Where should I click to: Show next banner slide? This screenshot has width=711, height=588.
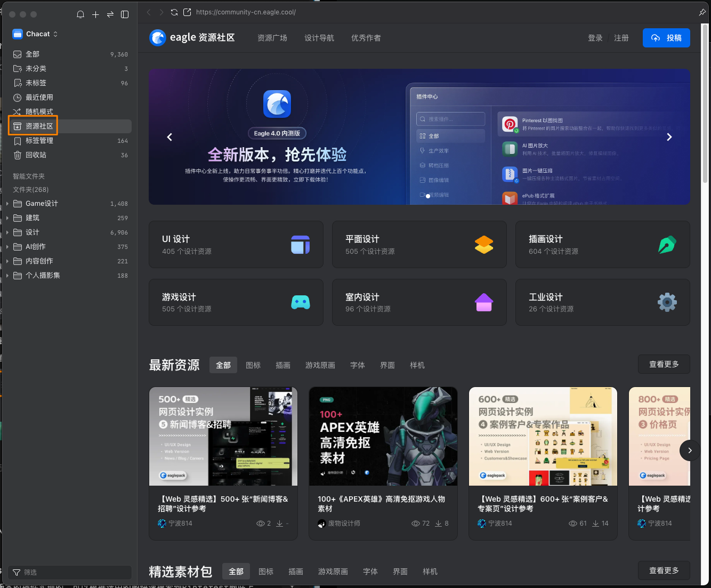(x=669, y=137)
